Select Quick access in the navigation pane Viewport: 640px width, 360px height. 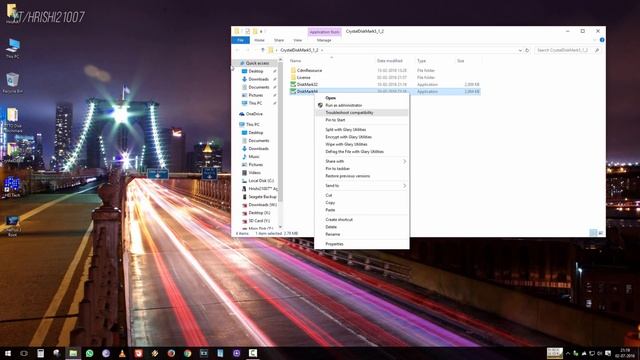coord(257,63)
